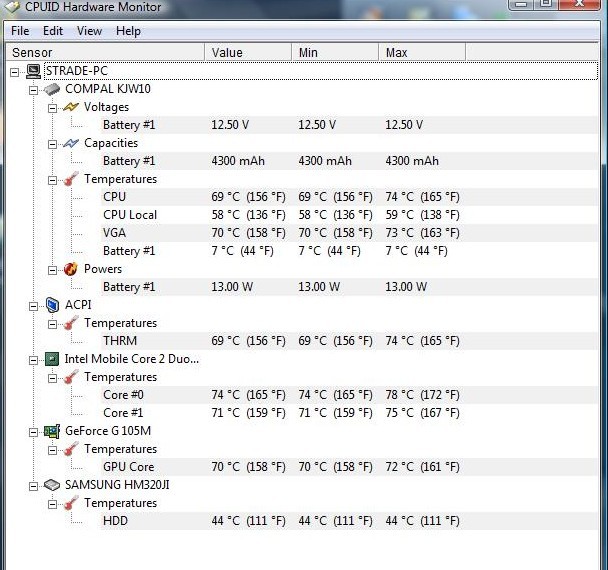Select the Voltages label
The height and width of the screenshot is (570, 608).
click(106, 107)
